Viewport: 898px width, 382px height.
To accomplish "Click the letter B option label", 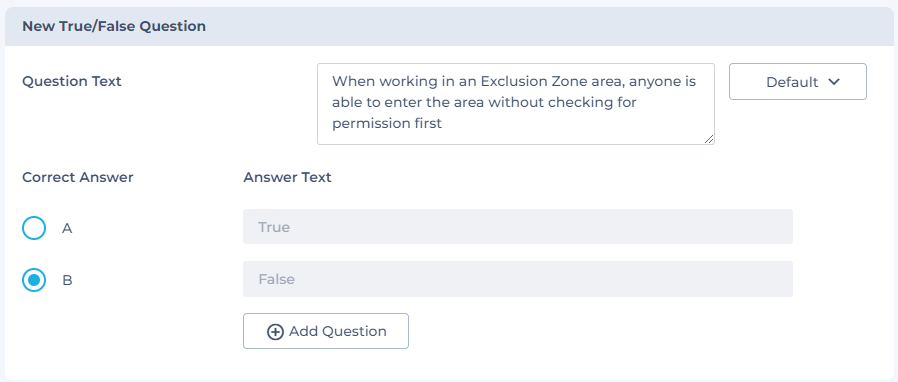I will tap(67, 280).
